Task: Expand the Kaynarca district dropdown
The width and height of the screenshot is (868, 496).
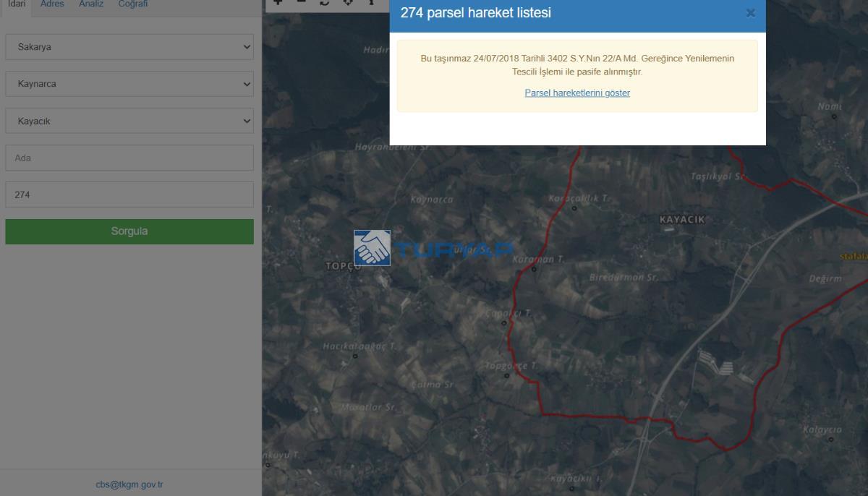Action: pos(129,84)
